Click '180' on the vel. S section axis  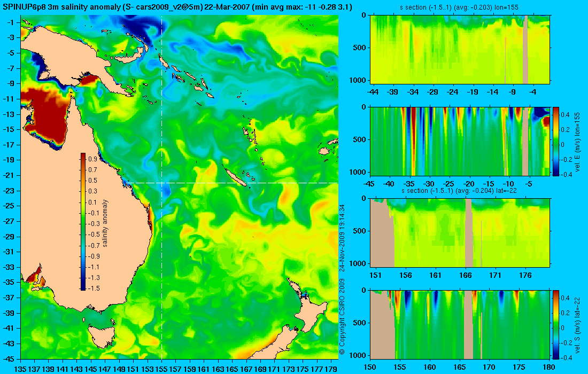[549, 367]
